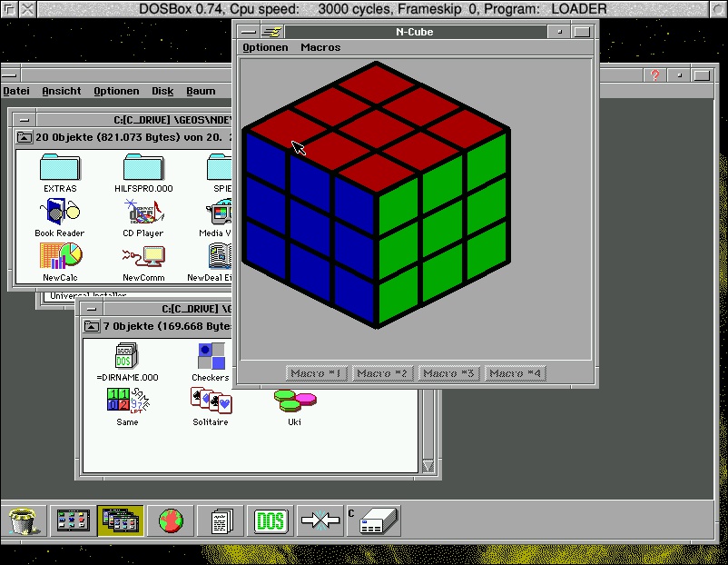
Task: Open the EXTRAS folder
Action: click(60, 169)
